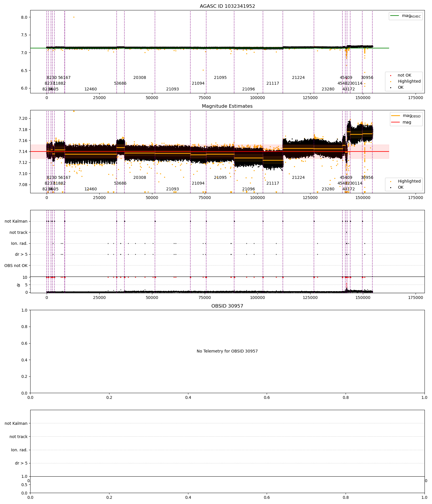Click the 'Magnitude Estimates' plot title
432x504 pixels.
[227, 106]
